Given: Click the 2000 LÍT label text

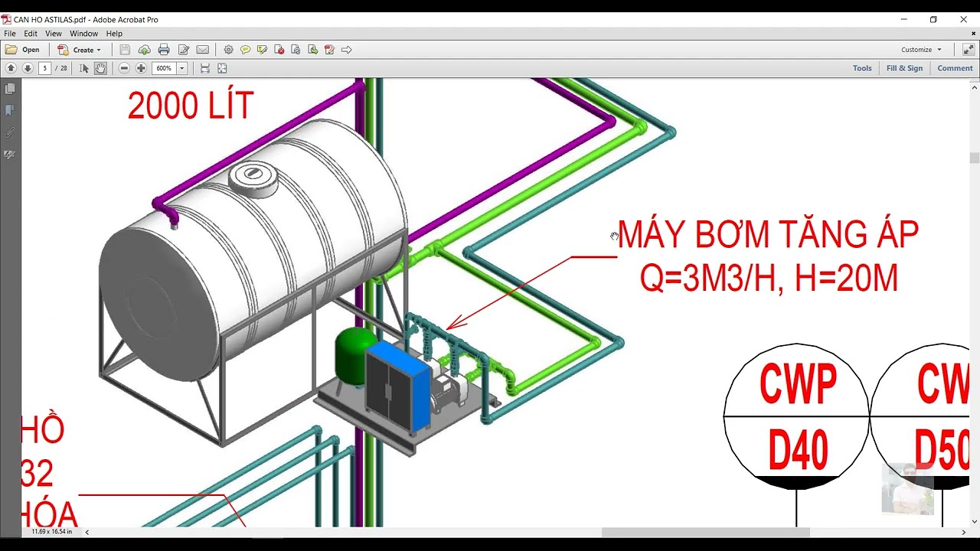Looking at the screenshot, I should (x=191, y=106).
